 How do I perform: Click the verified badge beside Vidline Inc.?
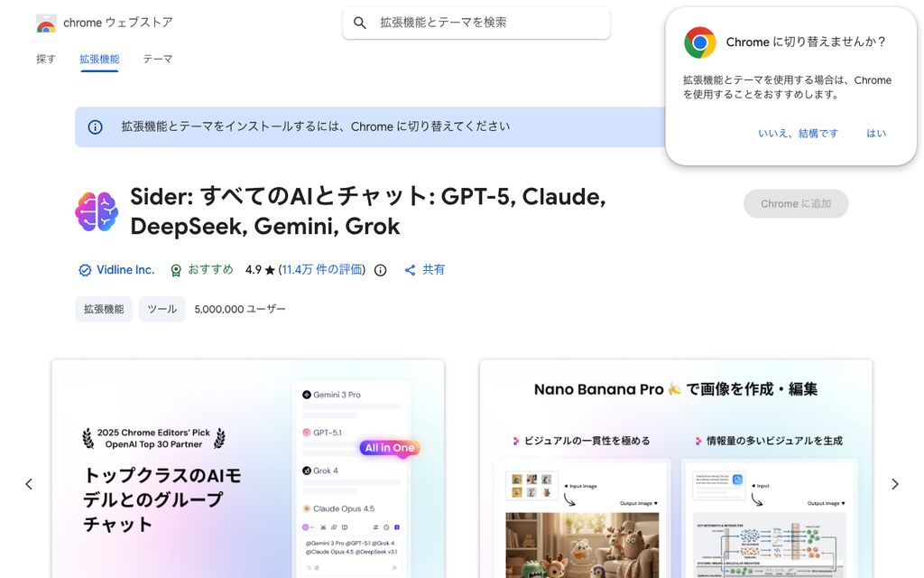point(85,270)
